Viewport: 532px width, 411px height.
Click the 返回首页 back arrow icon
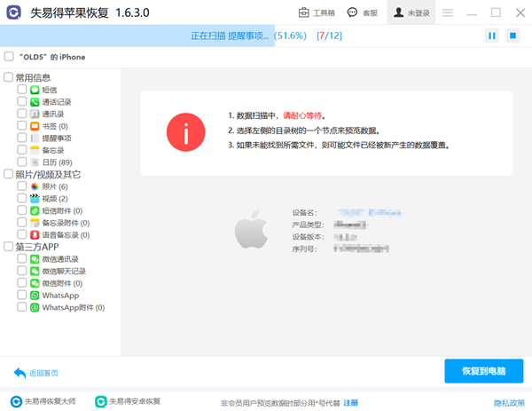point(20,373)
